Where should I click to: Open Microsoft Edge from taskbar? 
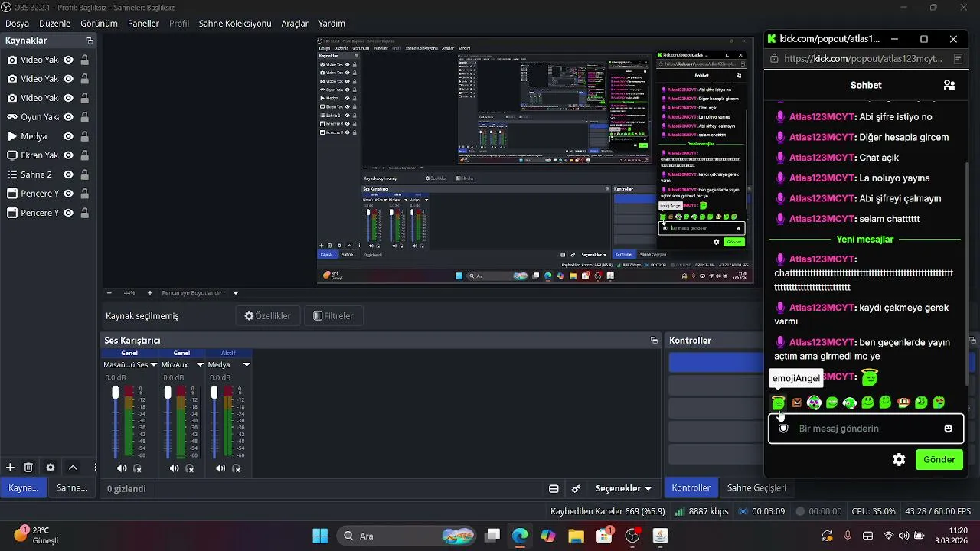pos(520,536)
